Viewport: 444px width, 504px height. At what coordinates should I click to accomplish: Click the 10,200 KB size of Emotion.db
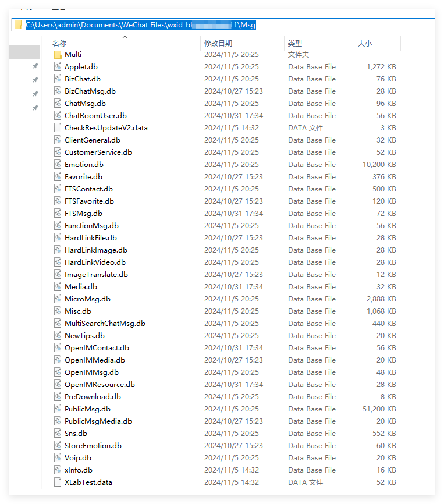(379, 165)
